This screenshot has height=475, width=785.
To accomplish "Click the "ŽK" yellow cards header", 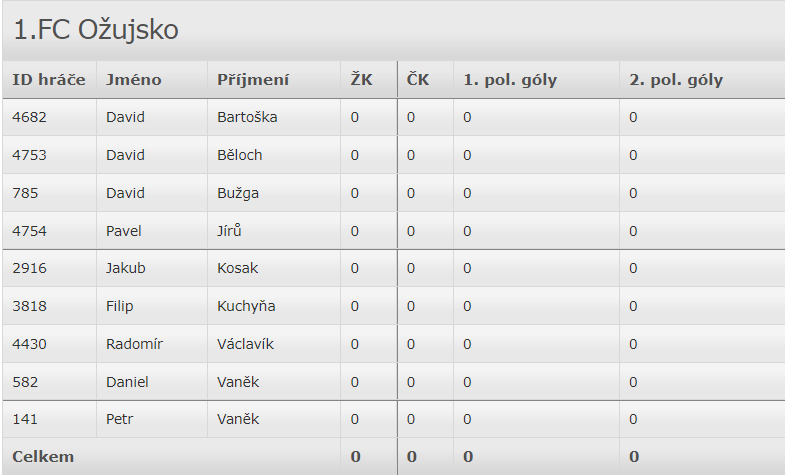I will pyautogui.click(x=361, y=80).
